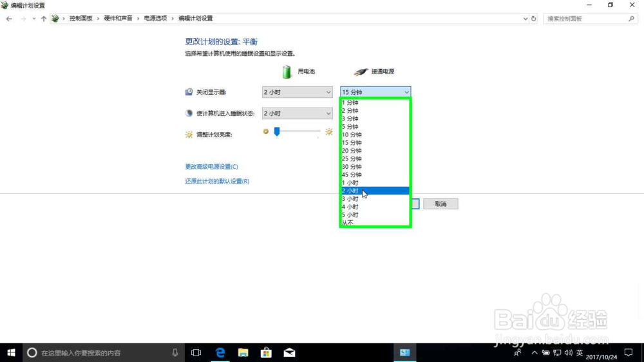644x362 pixels.
Task: Choose 4 小时 option
Action: pos(375,207)
